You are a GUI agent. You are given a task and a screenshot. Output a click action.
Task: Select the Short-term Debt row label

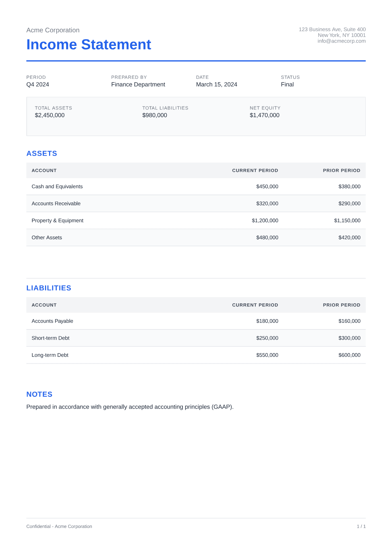pyautogui.click(x=50, y=338)
